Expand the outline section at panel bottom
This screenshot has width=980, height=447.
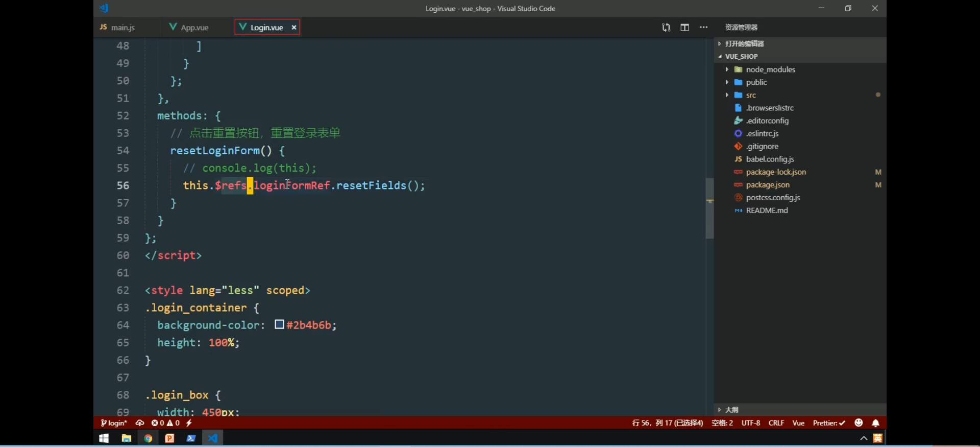point(800,410)
